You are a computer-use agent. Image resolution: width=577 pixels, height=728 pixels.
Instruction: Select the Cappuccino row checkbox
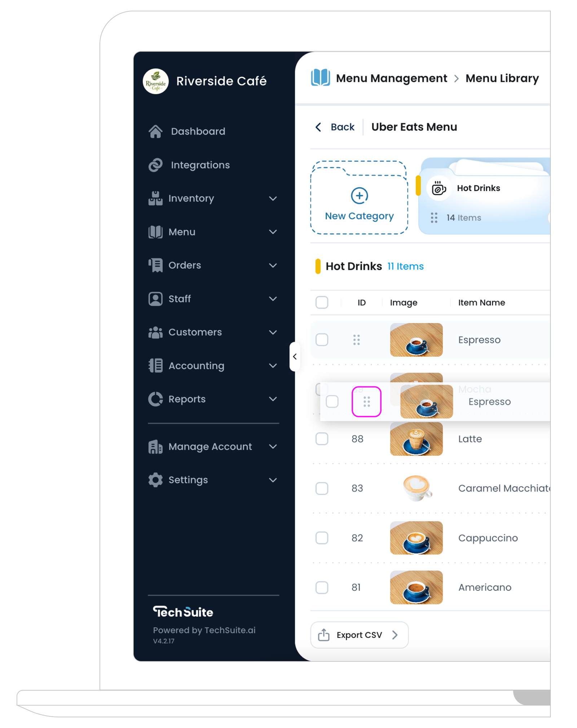[322, 538]
